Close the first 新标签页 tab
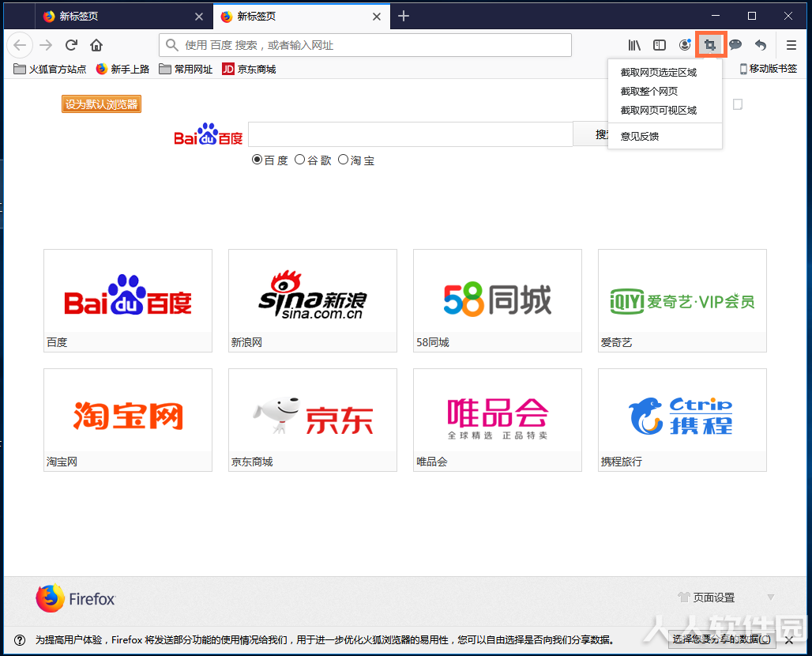812x656 pixels. pyautogui.click(x=199, y=17)
